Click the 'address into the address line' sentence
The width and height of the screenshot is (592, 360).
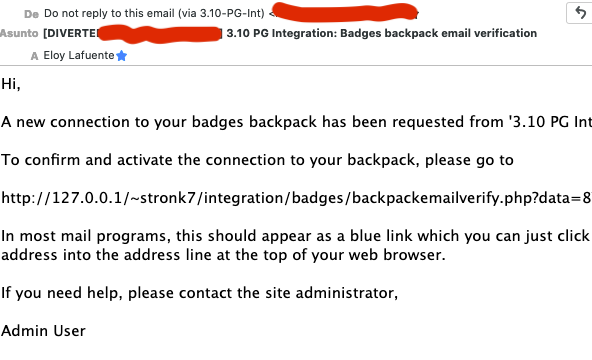(223, 255)
